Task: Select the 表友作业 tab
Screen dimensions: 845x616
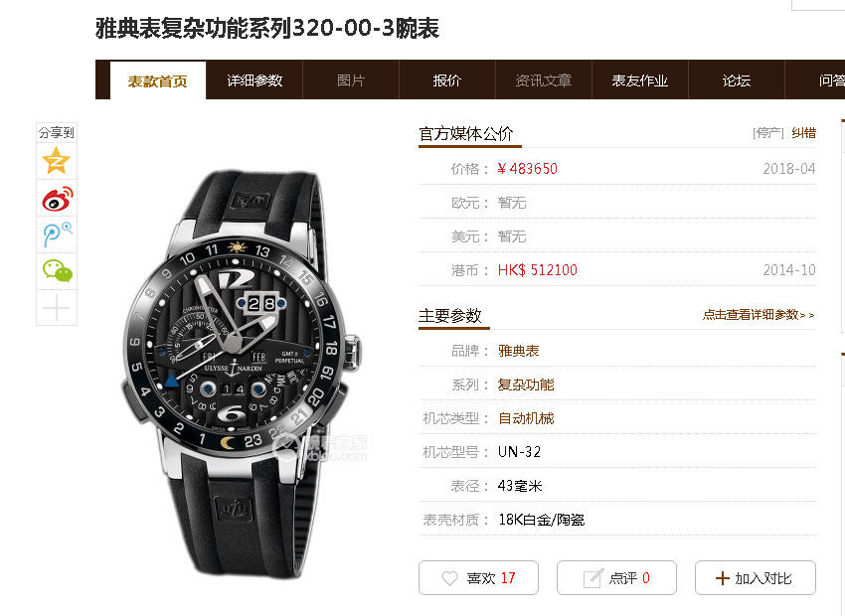Action: (640, 80)
